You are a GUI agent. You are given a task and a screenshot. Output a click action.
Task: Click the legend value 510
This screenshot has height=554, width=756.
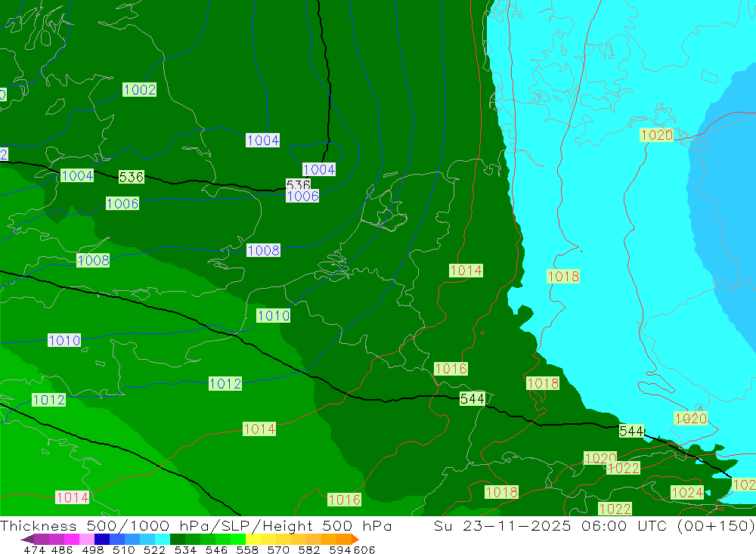(x=123, y=549)
